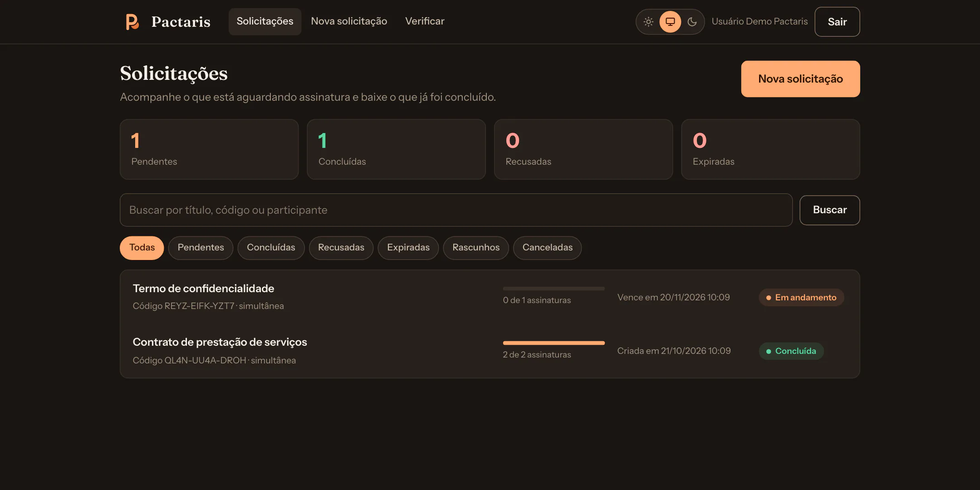Click the Em andamento status badge
Screen dimensions: 980x490
tap(801, 298)
